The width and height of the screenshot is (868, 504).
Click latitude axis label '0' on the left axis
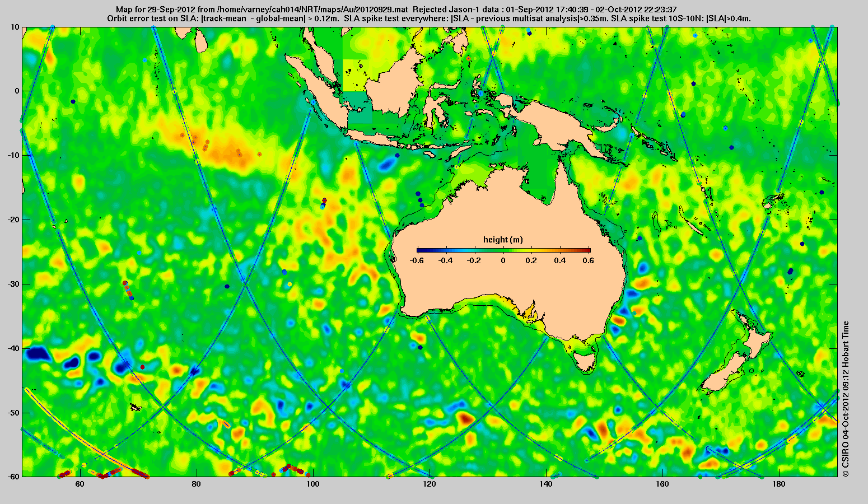[x=17, y=91]
